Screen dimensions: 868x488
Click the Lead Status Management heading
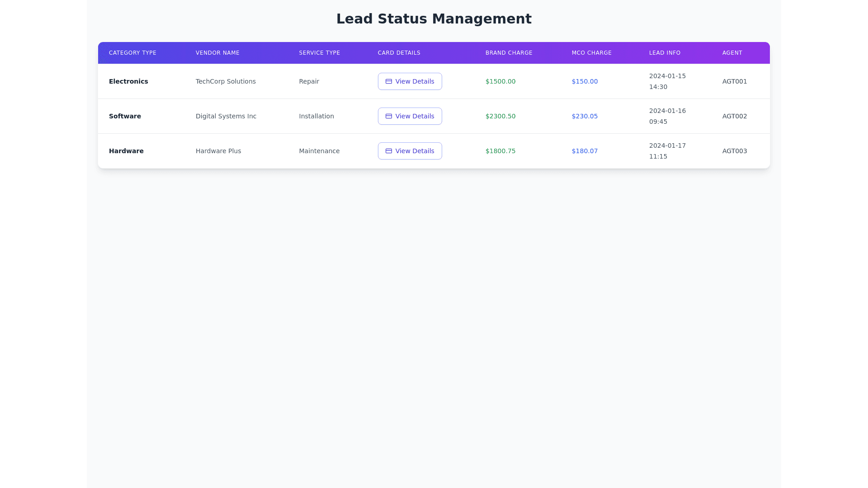[434, 19]
